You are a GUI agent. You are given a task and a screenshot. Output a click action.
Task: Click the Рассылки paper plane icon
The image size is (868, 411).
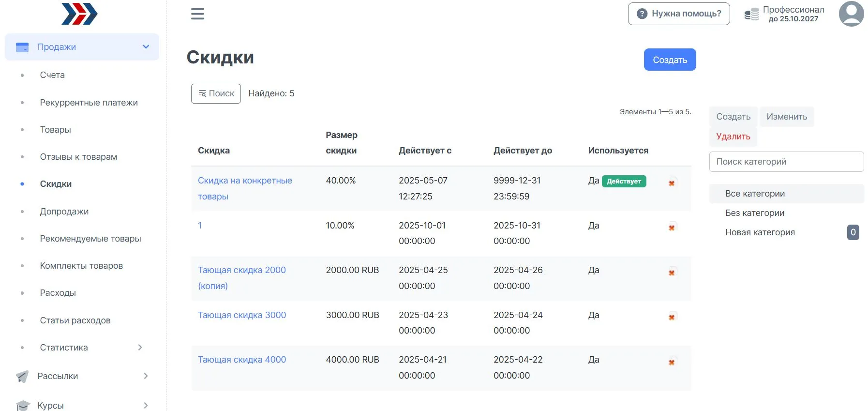22,376
